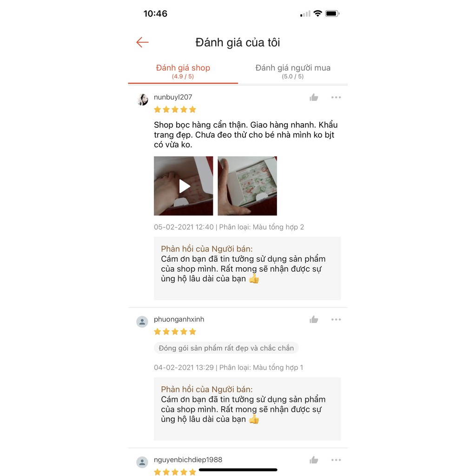Tap the first seller reply box
Image resolution: width=476 pixels, height=476 pixels.
[x=247, y=268]
